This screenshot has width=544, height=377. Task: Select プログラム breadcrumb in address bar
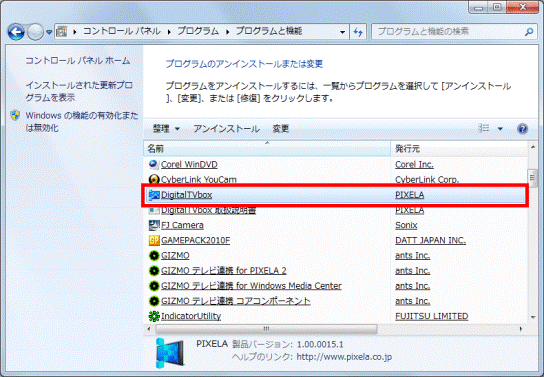(198, 32)
